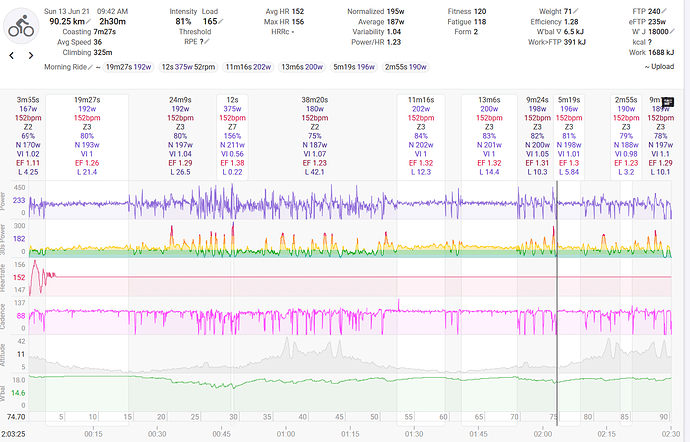The width and height of the screenshot is (690, 442).
Task: Edit the Morning Ride name pencil icon
Action: click(96, 66)
